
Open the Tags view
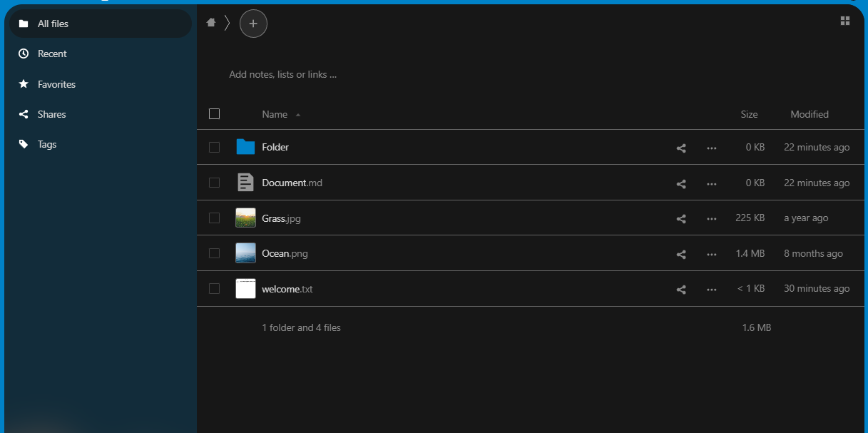(x=100, y=144)
